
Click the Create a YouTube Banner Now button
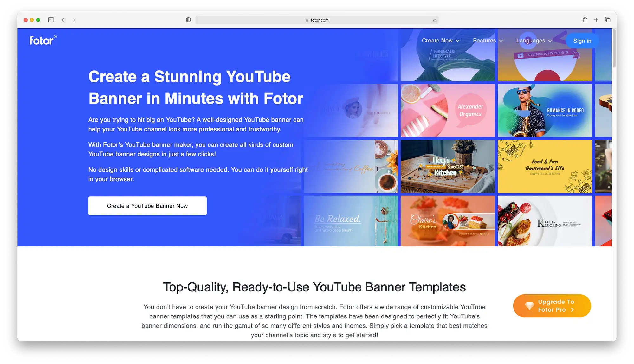pos(147,206)
